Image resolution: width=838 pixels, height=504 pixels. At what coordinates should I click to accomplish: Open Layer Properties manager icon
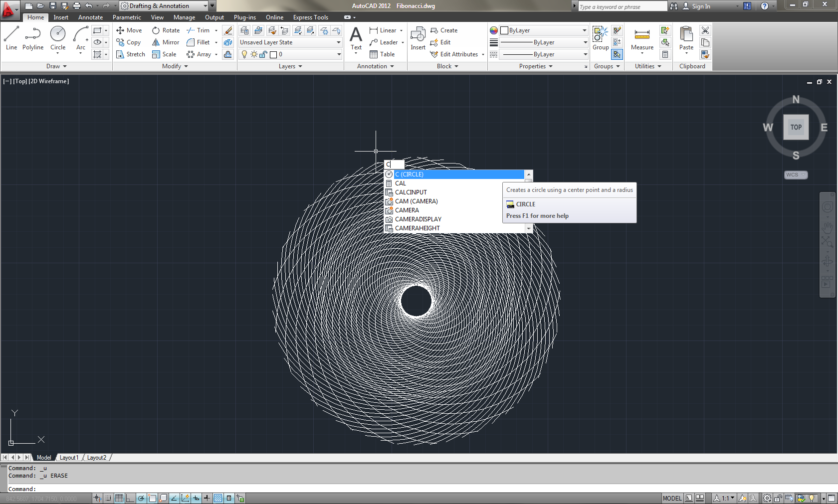click(244, 30)
